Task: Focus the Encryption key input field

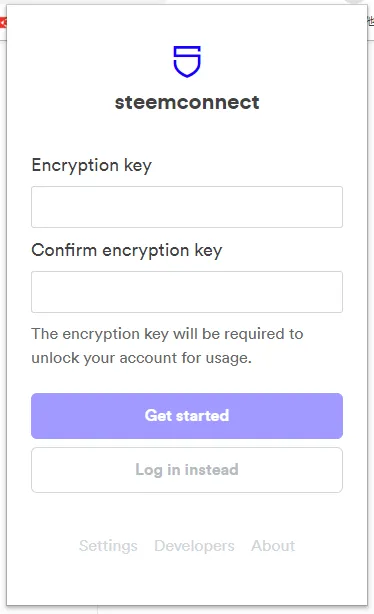Action: point(187,207)
